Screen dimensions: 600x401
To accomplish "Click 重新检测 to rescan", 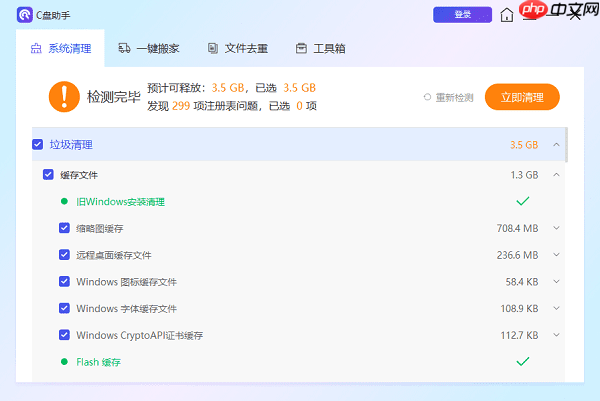I will tap(448, 98).
